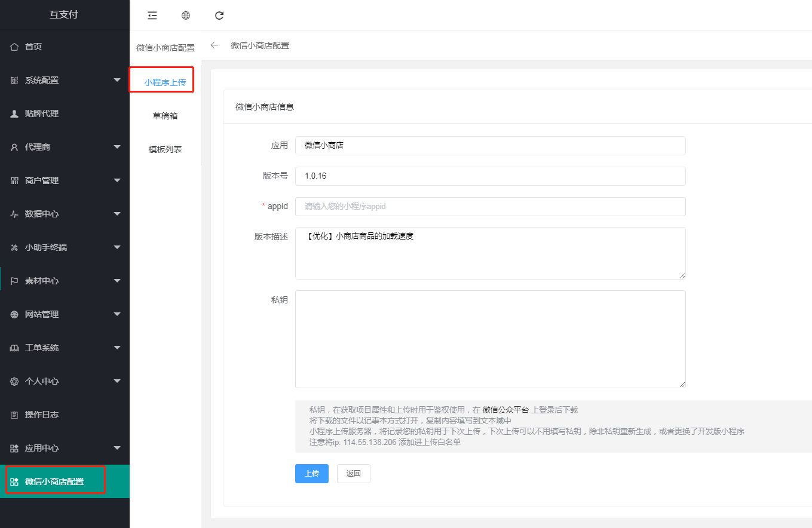Click the gear icon beside 个人中心

coord(15,381)
